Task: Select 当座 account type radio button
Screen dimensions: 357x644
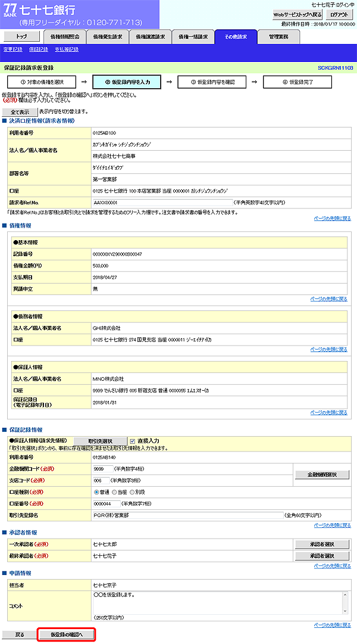Action: click(114, 492)
